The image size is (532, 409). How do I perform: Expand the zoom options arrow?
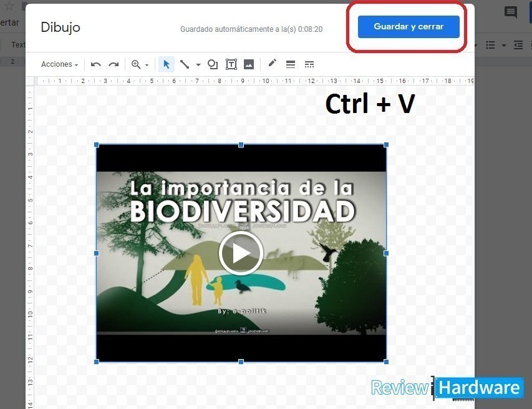[147, 65]
